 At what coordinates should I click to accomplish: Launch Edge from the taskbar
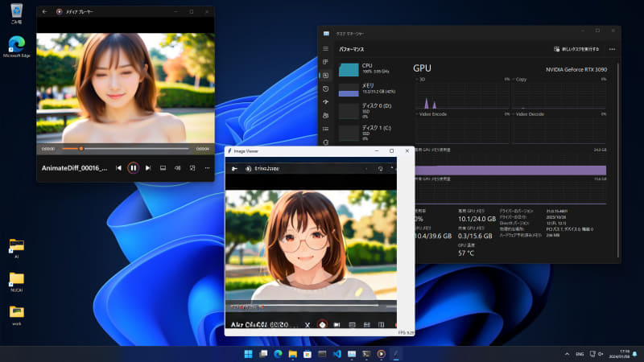click(278, 354)
